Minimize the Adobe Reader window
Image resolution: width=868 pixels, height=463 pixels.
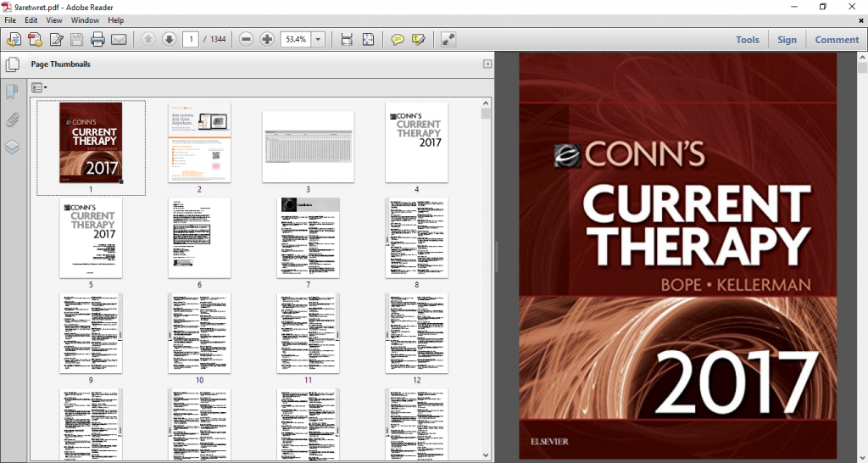click(x=794, y=7)
